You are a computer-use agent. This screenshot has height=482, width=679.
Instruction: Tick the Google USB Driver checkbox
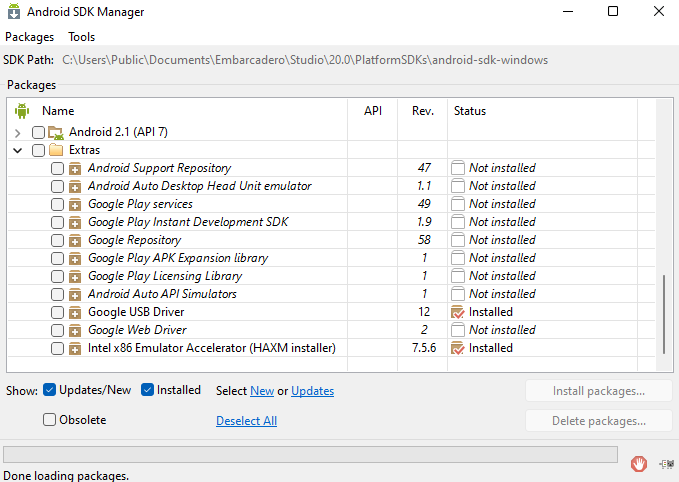[57, 312]
